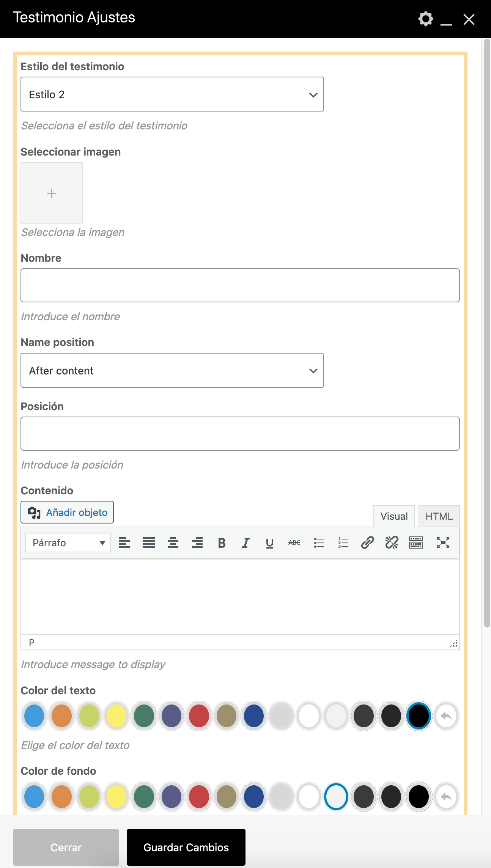The height and width of the screenshot is (868, 491).
Task: Reset the Color de fondo selection
Action: (446, 796)
